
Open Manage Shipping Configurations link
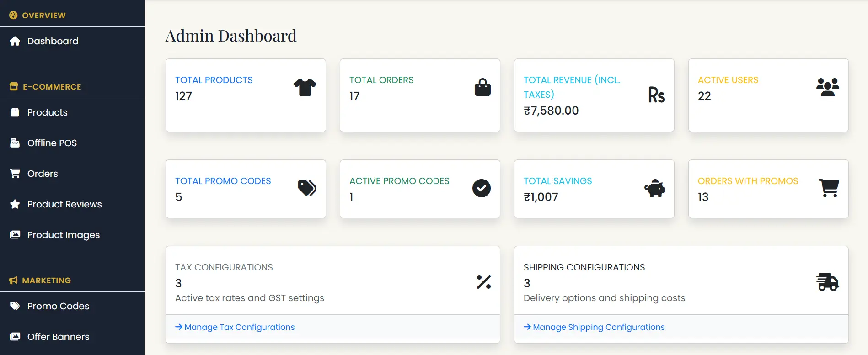tap(594, 327)
